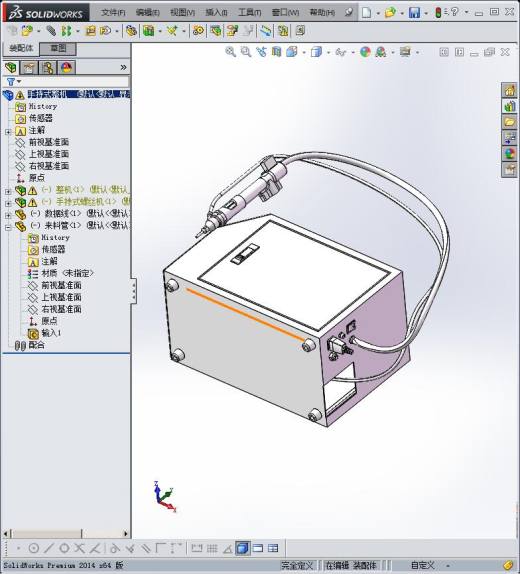
Task: Open the dropdown arrow next to Save icon
Action: click(426, 13)
